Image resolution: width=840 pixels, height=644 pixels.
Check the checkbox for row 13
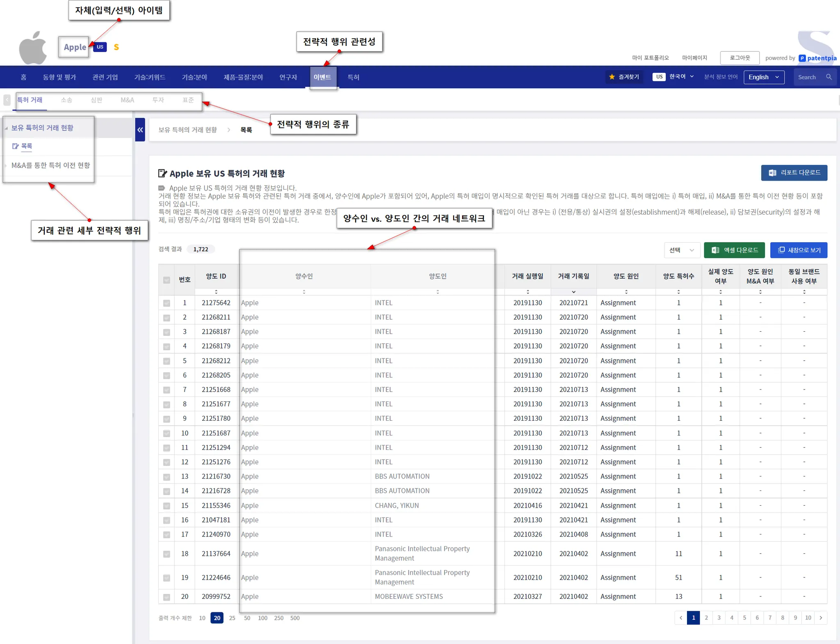pos(167,477)
